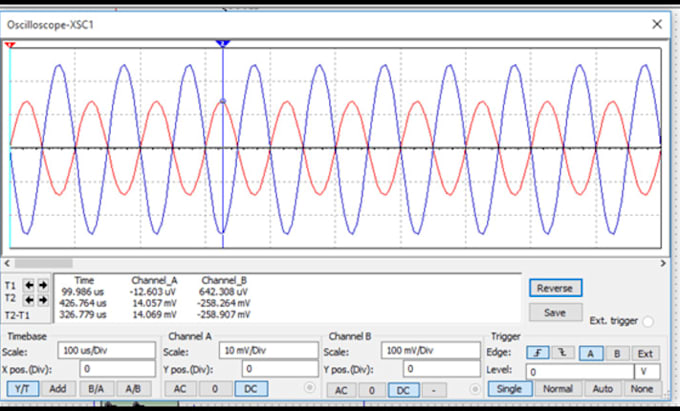
Task: Click the horizontal scrollbar left arrow
Action: (x=7, y=263)
